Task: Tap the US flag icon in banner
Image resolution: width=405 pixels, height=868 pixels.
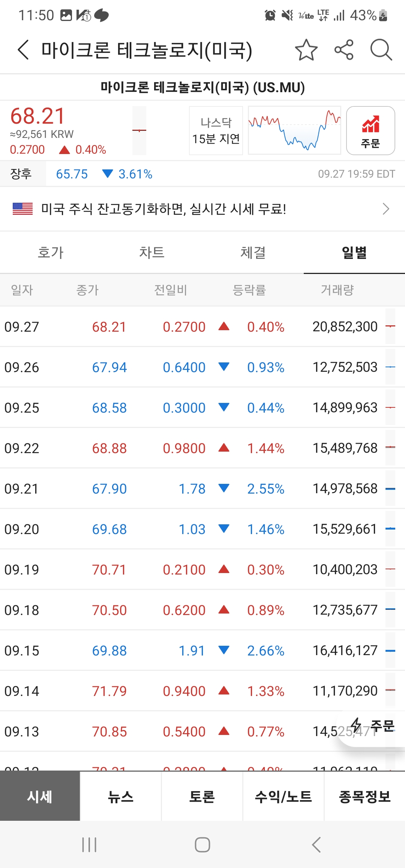Action: point(22,209)
